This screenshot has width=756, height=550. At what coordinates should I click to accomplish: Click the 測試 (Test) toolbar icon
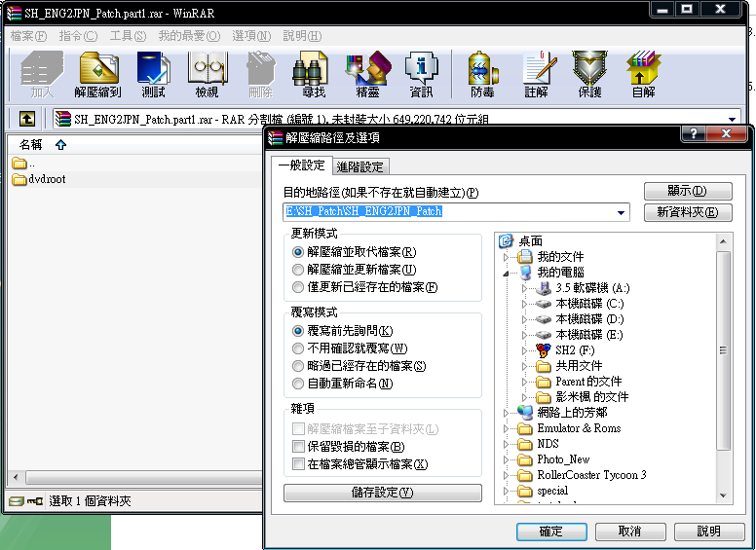pyautogui.click(x=153, y=74)
